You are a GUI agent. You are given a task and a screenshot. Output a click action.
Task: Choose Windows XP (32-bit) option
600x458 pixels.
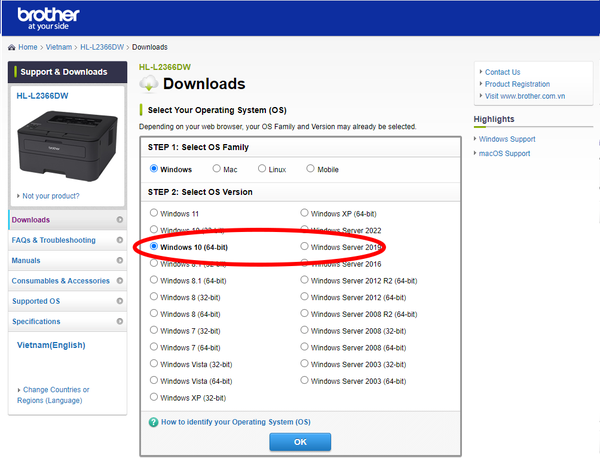click(154, 397)
